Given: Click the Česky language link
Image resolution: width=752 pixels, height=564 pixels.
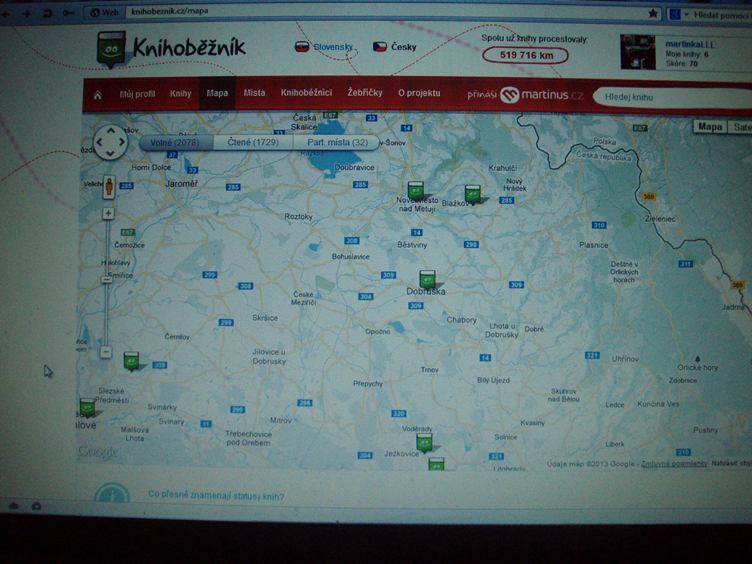Looking at the screenshot, I should 403,47.
